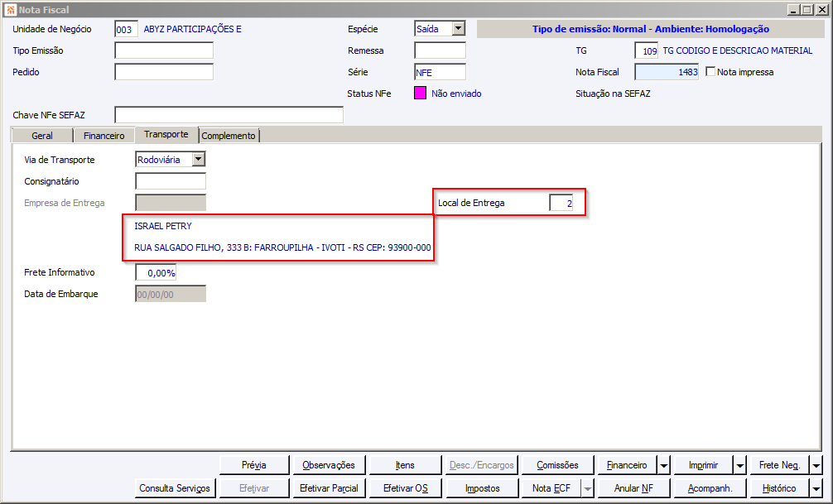Expand the Imprimir button dropdown arrow

point(740,465)
